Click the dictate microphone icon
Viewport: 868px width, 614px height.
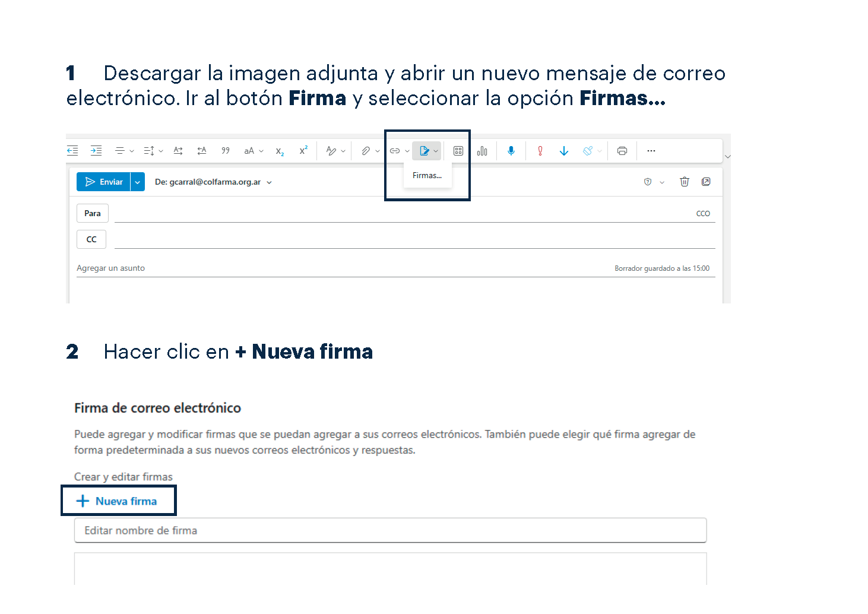tap(511, 151)
